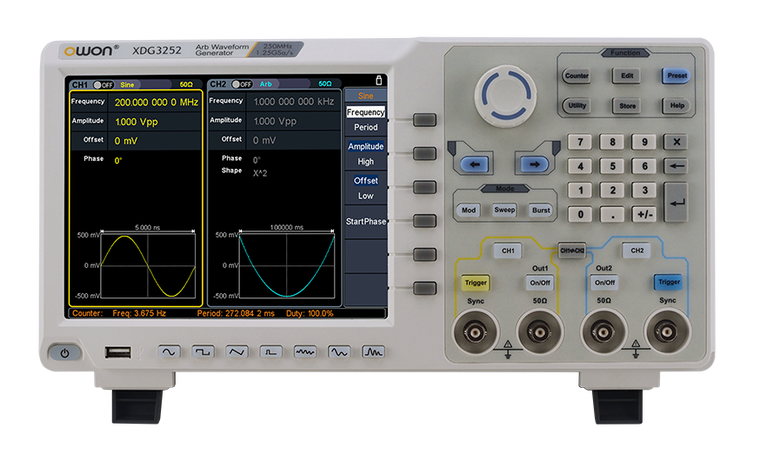760x468 pixels.
Task: Select the pulse waveform button
Action: click(x=271, y=352)
